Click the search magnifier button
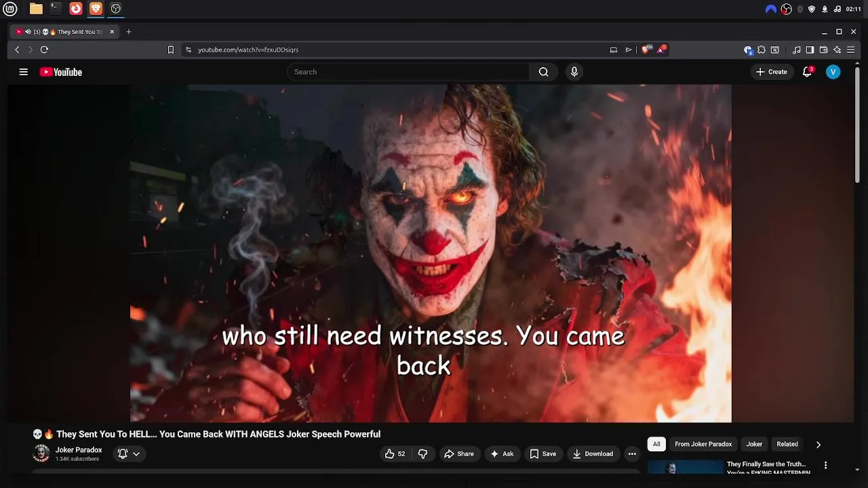Screen dimensions: 868x488 [x=543, y=72]
